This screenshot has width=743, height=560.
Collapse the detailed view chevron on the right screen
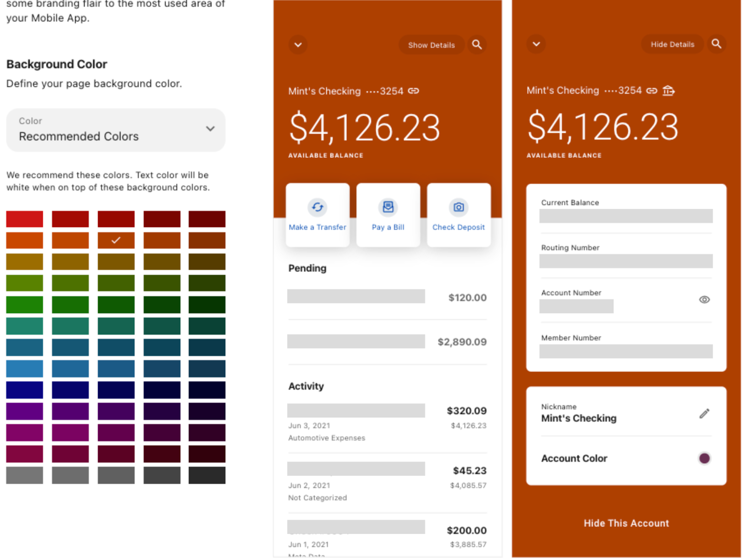pyautogui.click(x=536, y=44)
